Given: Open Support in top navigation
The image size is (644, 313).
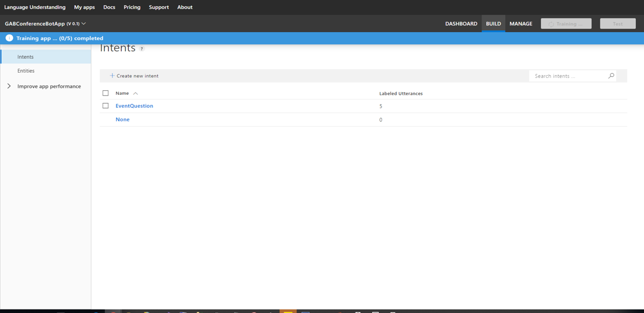Looking at the screenshot, I should click(x=159, y=8).
